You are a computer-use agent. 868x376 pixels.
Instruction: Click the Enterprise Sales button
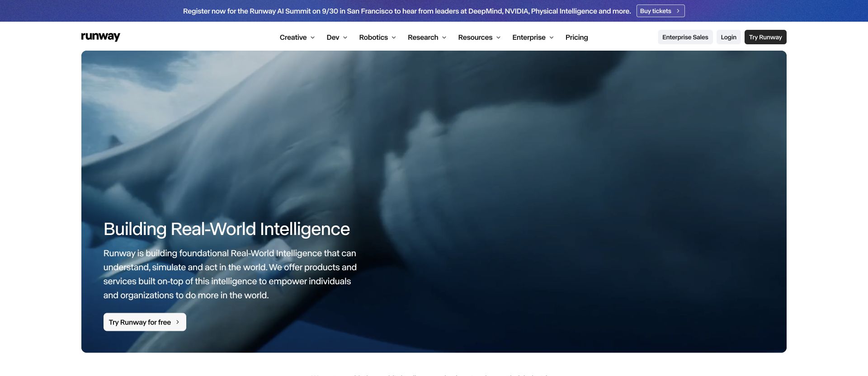click(685, 37)
